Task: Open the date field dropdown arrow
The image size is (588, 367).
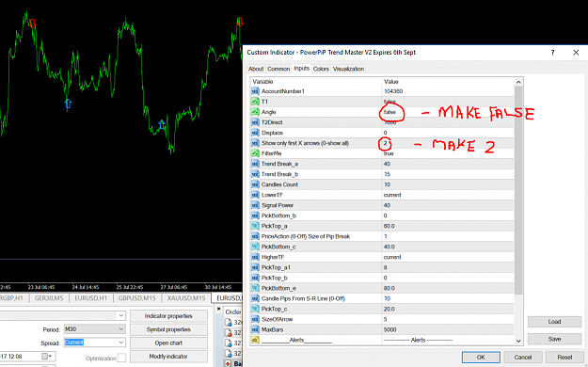Action: (50, 356)
